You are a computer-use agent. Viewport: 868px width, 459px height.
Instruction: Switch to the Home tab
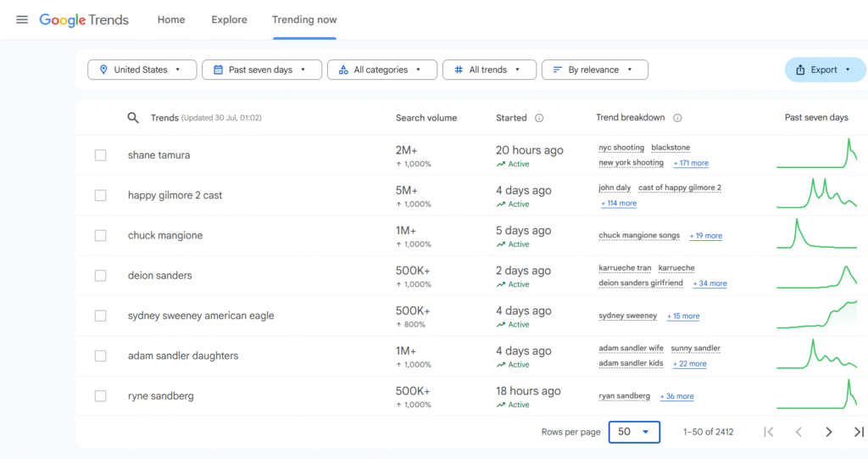tap(171, 20)
